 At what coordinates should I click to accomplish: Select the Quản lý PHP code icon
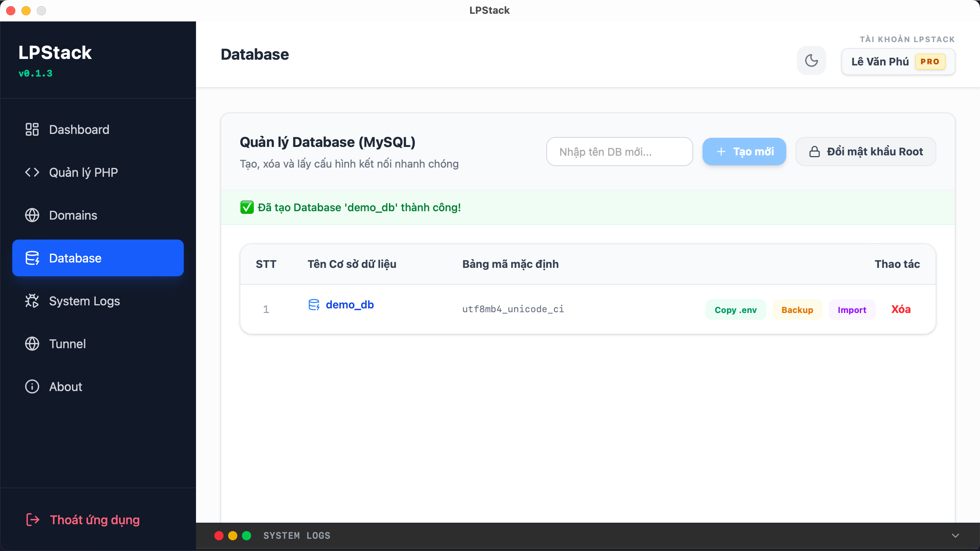coord(32,172)
